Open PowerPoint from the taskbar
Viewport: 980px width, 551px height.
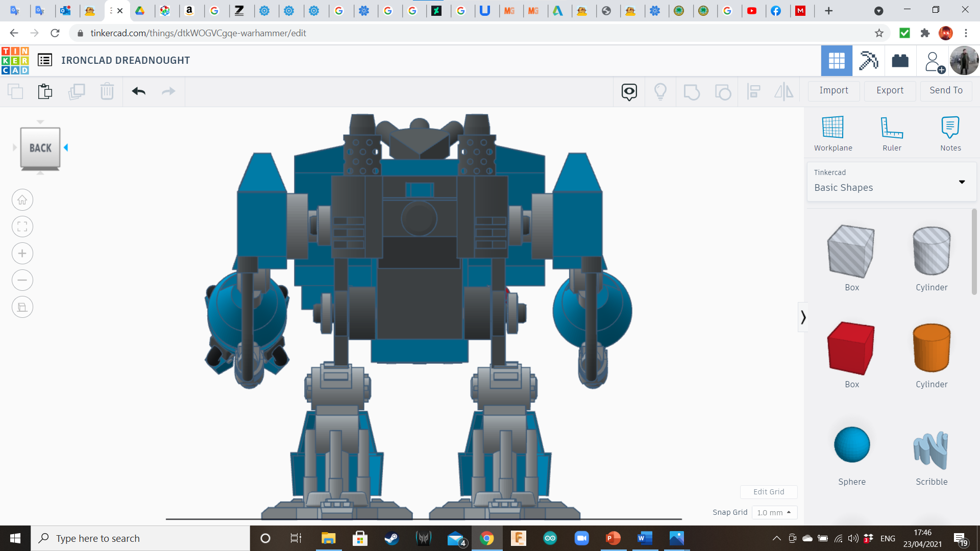click(x=613, y=538)
